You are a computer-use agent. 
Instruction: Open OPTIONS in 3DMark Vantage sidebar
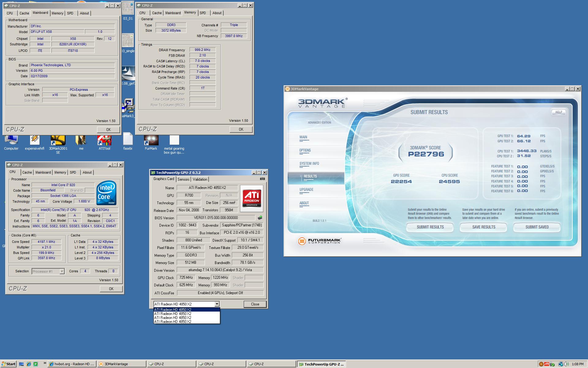tap(305, 150)
